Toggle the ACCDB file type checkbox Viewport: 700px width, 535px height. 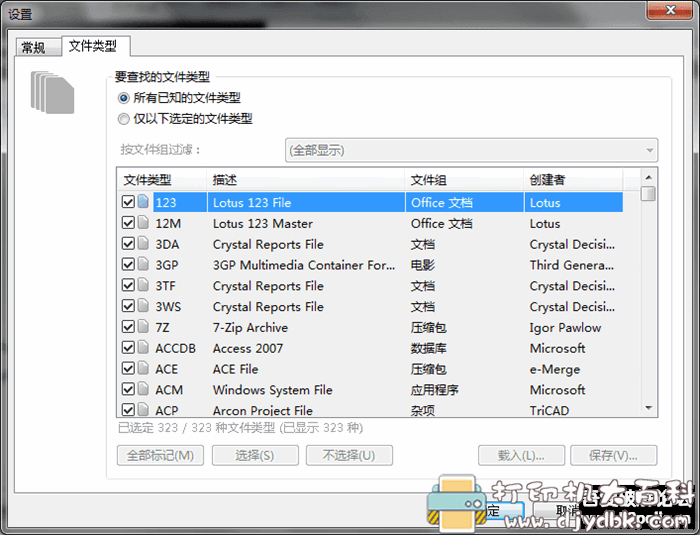(128, 347)
